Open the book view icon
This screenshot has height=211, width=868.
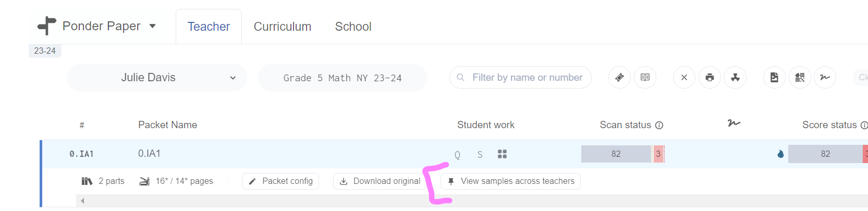click(645, 78)
